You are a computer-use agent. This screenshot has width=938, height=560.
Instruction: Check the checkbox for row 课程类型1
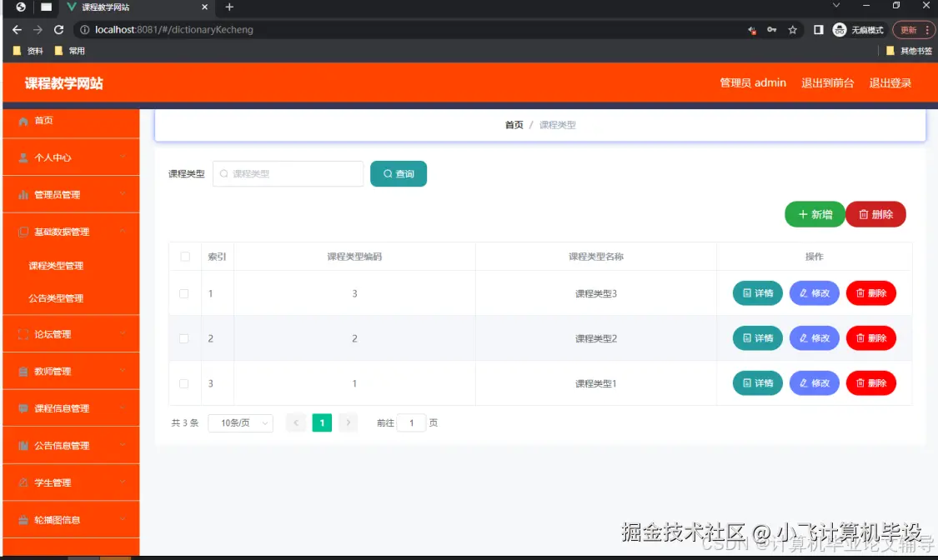pyautogui.click(x=185, y=382)
